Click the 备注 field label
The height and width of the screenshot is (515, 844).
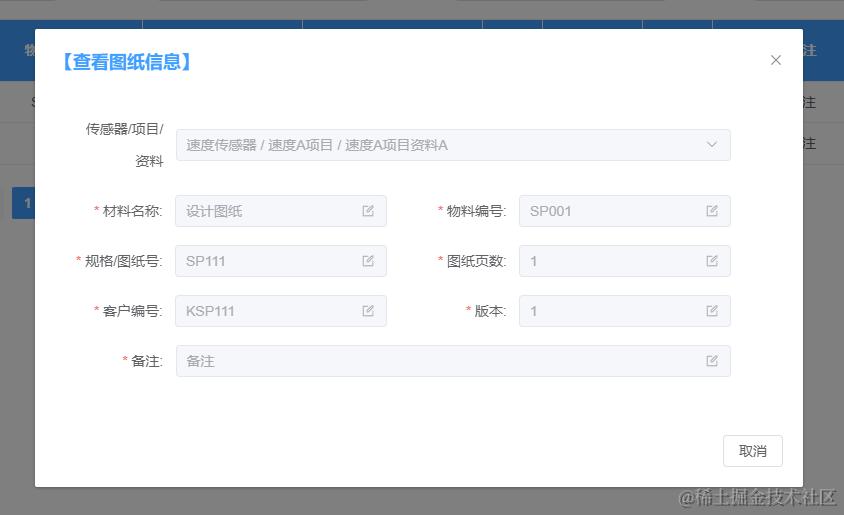146,361
